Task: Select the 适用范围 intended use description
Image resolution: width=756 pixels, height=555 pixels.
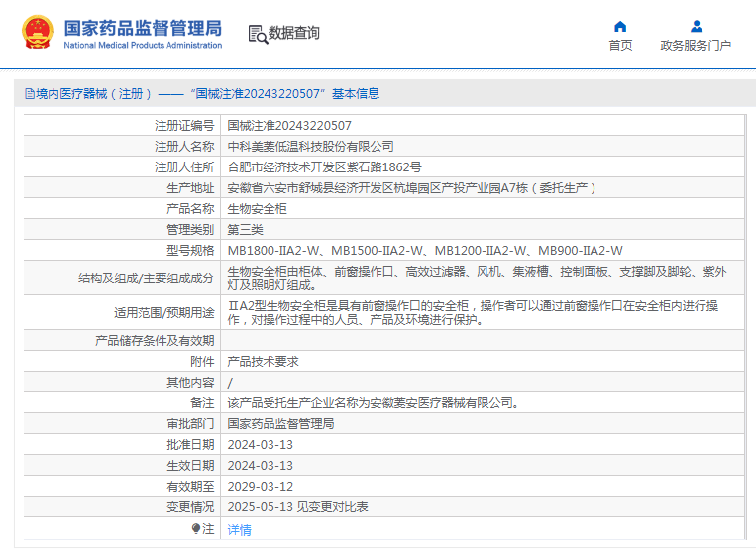Action: click(473, 312)
